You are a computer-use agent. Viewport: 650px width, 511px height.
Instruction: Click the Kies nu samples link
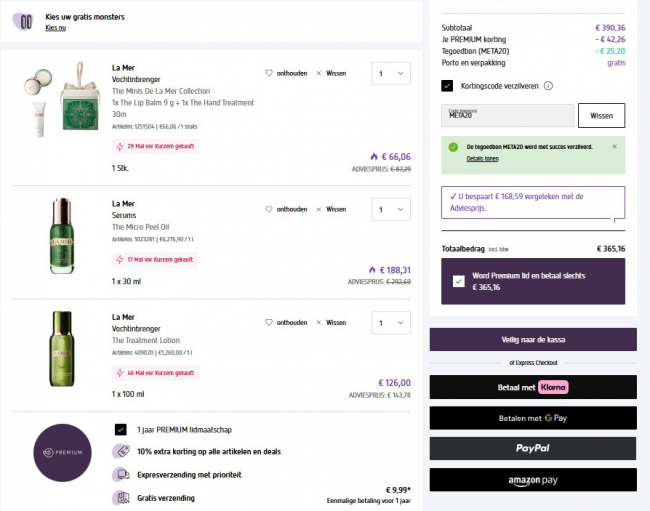point(55,28)
